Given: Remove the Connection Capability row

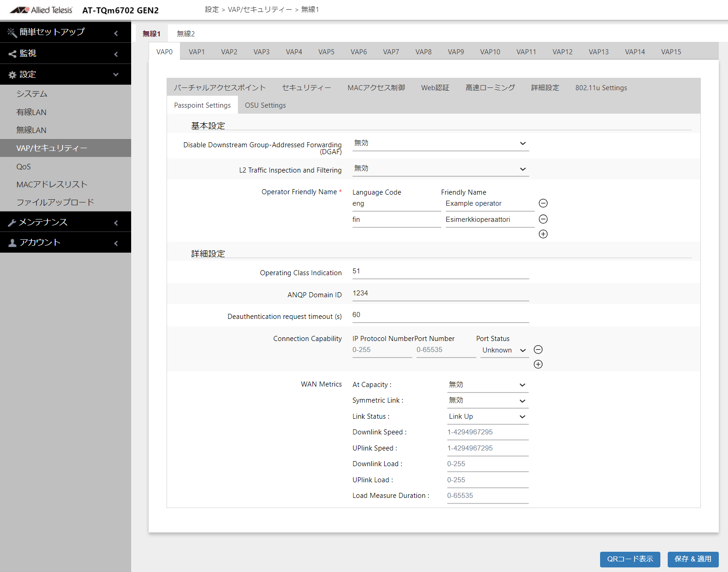Looking at the screenshot, I should 538,350.
